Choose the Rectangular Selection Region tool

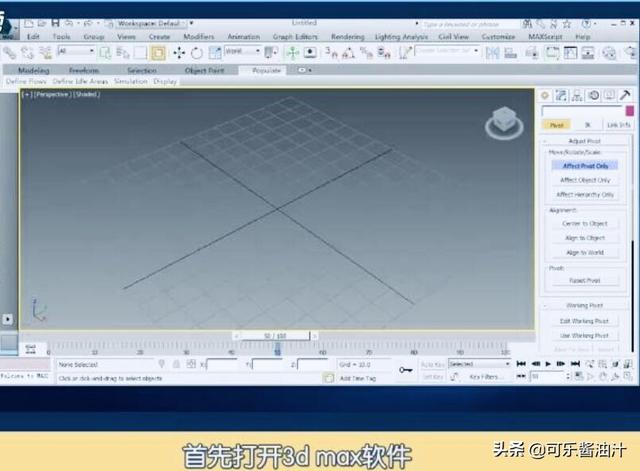coord(140,53)
